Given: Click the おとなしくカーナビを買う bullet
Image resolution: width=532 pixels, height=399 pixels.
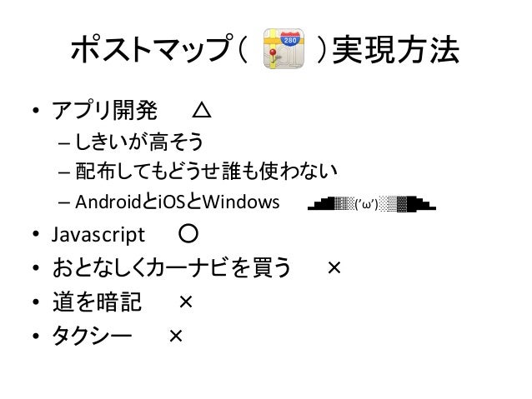Looking at the screenshot, I should pos(172,267).
